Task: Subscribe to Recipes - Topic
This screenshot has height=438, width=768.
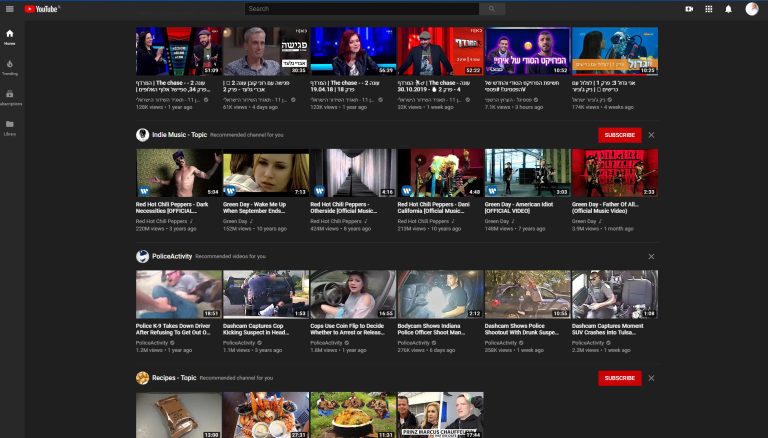Action: pos(620,378)
